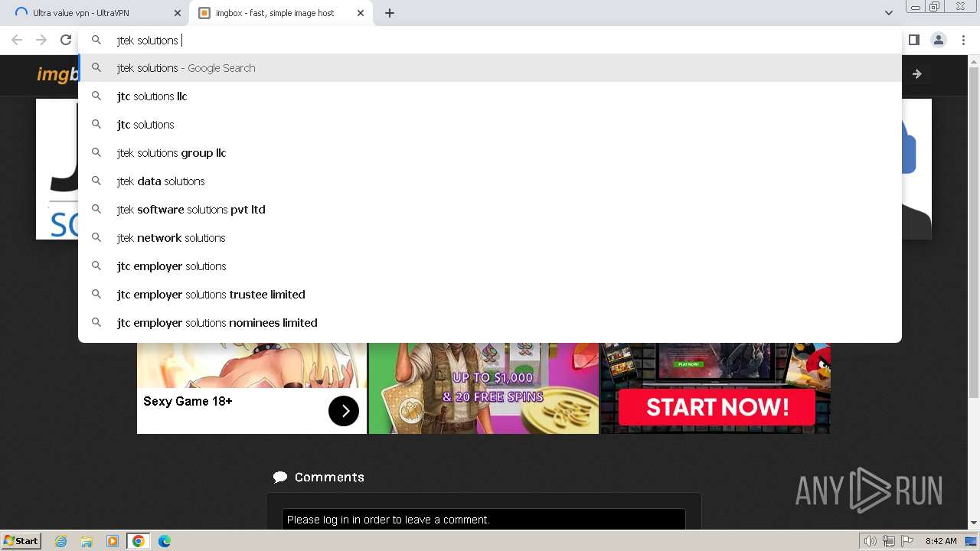
Task: Switch to Ultra value vpn tab
Action: click(x=97, y=13)
